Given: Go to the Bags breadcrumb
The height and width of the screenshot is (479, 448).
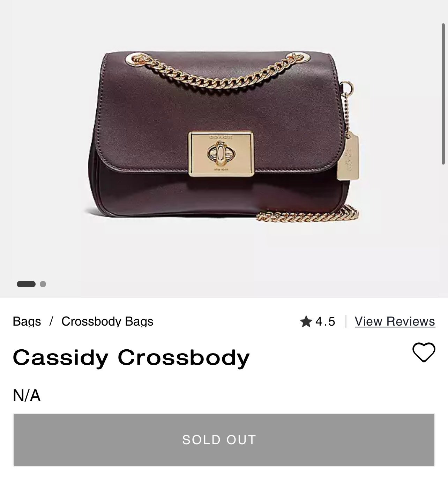Looking at the screenshot, I should (x=27, y=321).
